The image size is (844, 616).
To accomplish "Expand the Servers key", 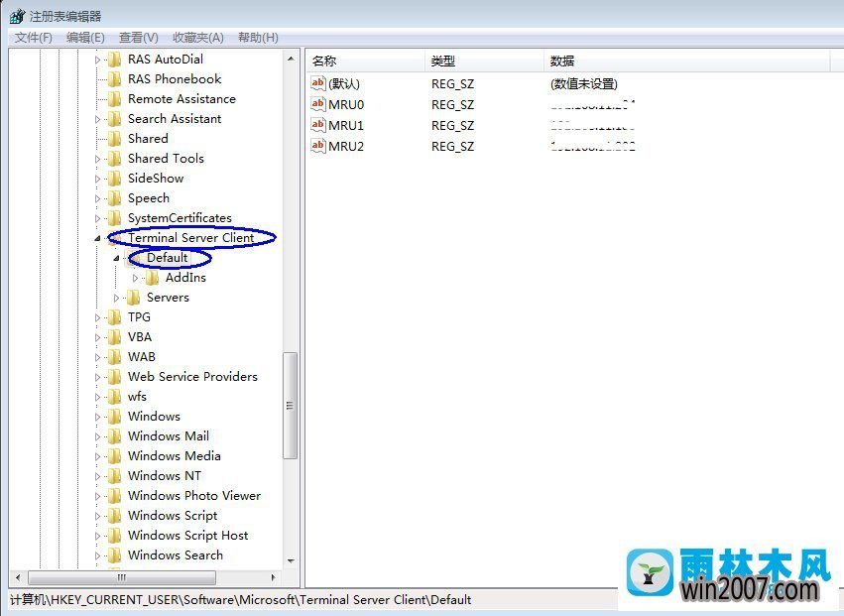I will (x=116, y=299).
